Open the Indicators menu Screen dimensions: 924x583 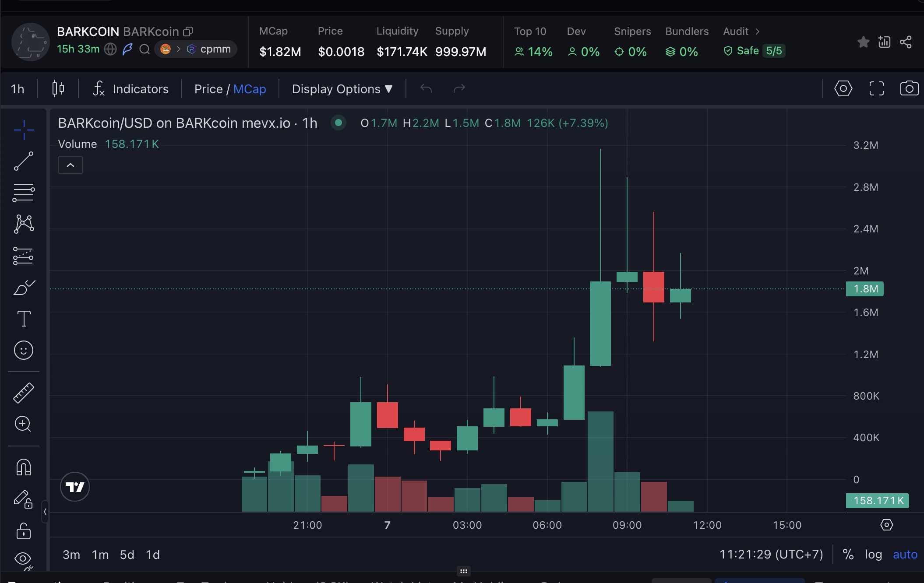[130, 89]
